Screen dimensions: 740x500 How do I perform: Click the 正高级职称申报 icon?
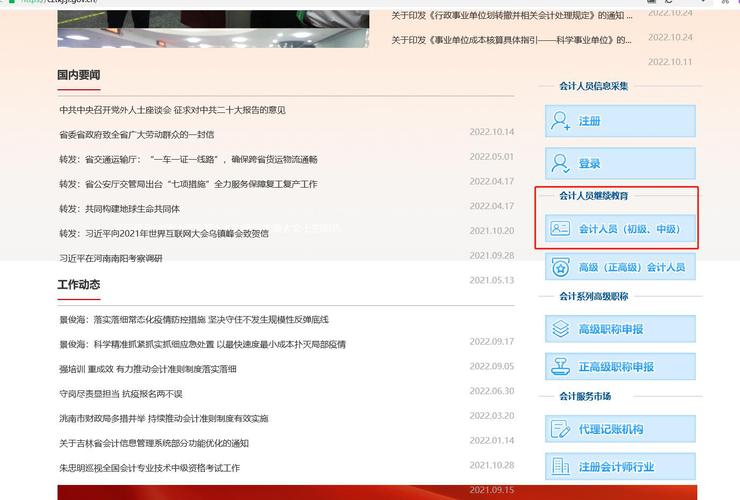tap(561, 367)
